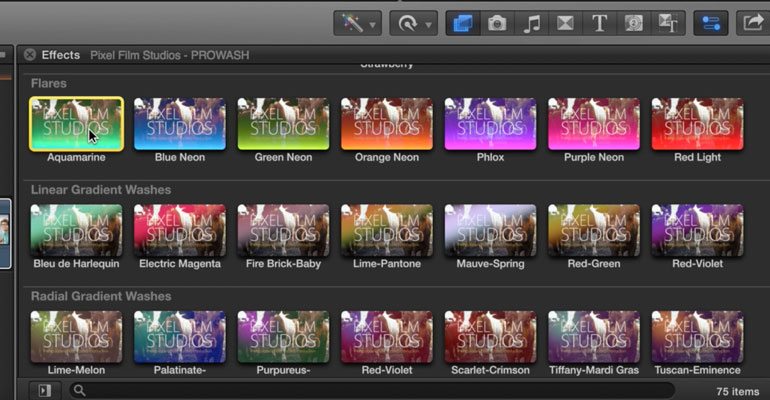Open the Music and Sound browser
Viewport: 770px width, 400px height.
click(x=531, y=23)
